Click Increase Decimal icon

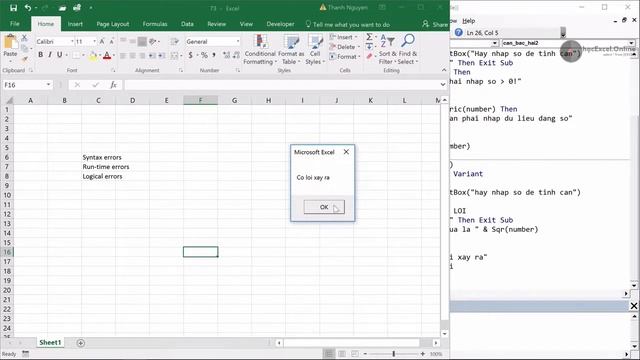[226, 55]
